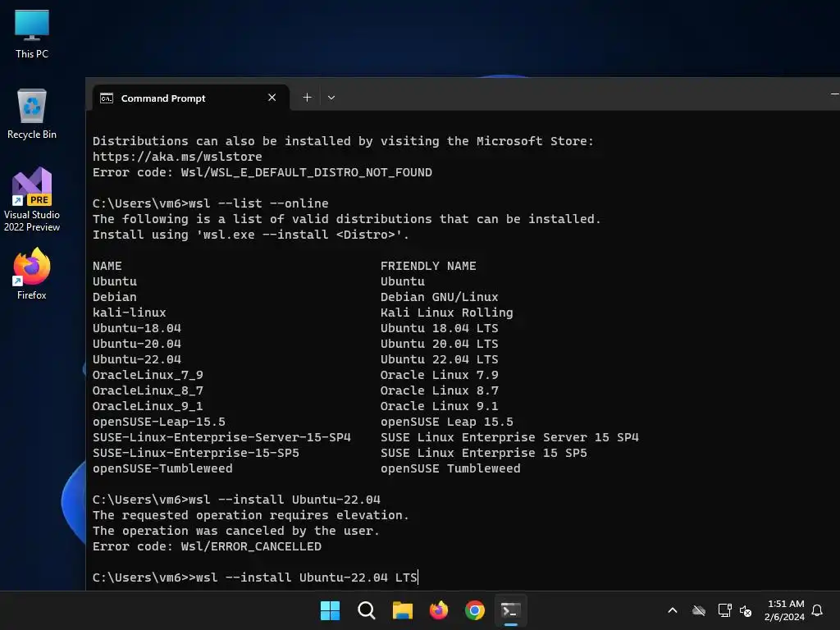Image resolution: width=840 pixels, height=630 pixels.
Task: Click 'The requested operation requires elevation.' line
Action: (x=251, y=515)
